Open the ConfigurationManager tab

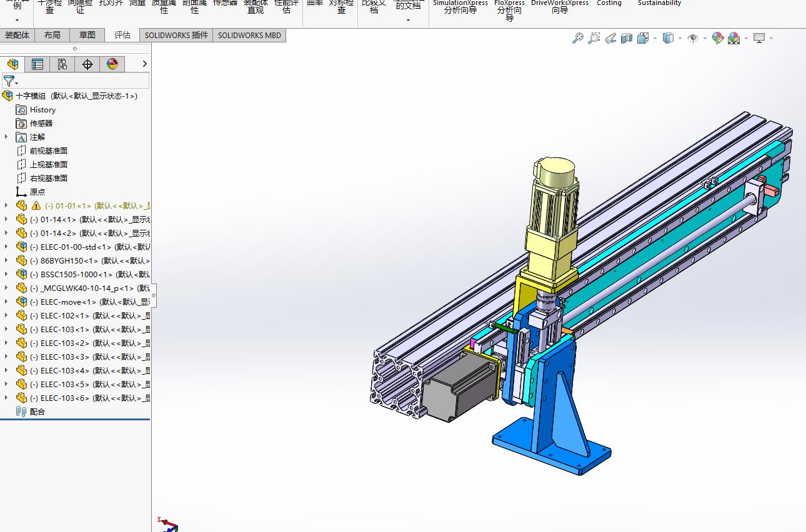(62, 64)
